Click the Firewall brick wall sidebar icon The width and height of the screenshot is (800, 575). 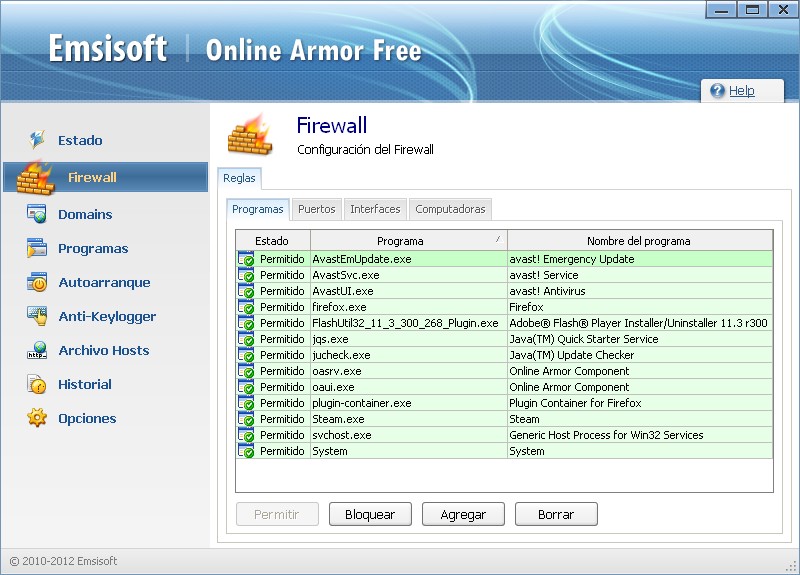pyautogui.click(x=35, y=178)
